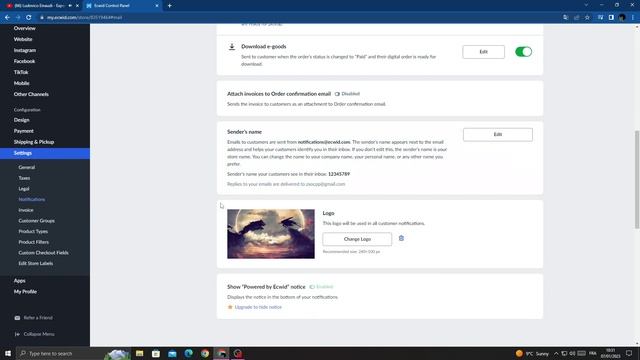Click the logo image thumbnail

[271, 233]
